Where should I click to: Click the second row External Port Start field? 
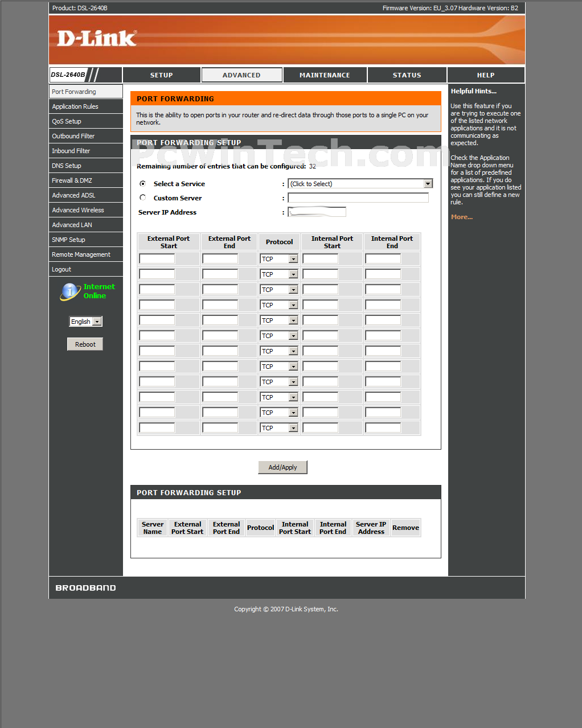pos(157,274)
